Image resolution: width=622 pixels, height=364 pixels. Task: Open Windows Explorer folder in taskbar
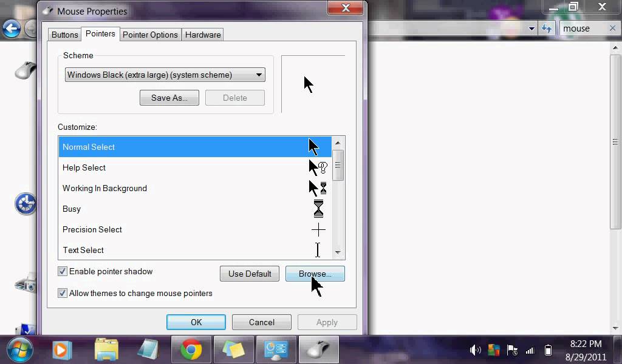pos(107,349)
